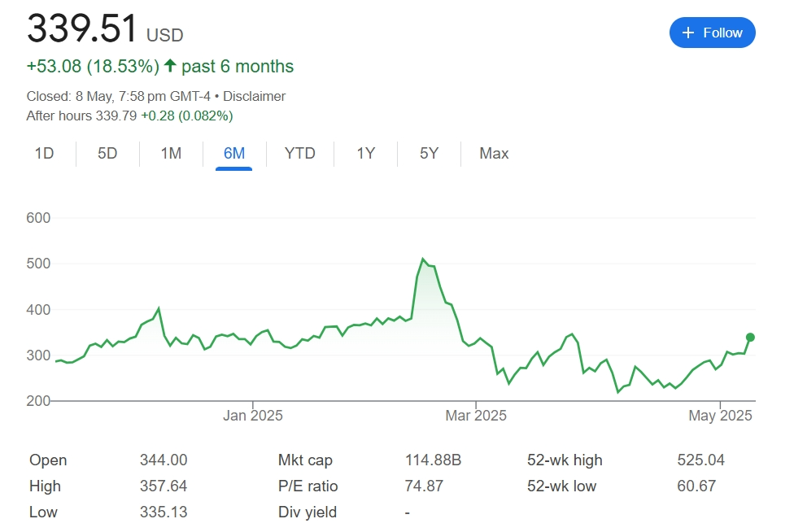Click the green upward arrow icon
This screenshot has height=532, width=794.
tap(170, 67)
